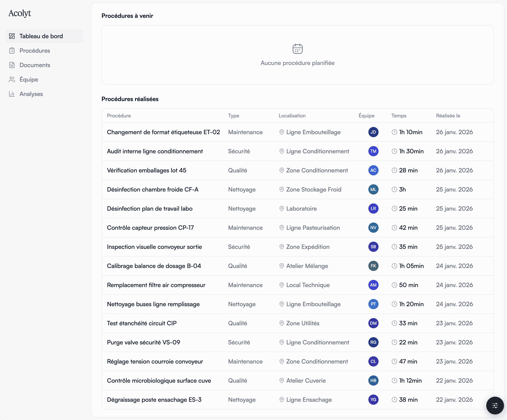Screen dimensions: 507x420
Task: Click the Réalisée le column header
Action: pyautogui.click(x=448, y=116)
